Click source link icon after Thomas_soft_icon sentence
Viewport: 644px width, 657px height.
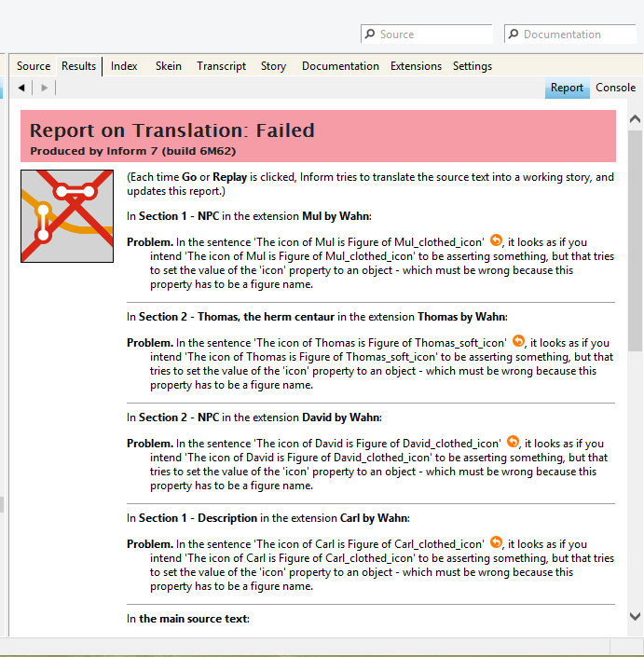(x=518, y=341)
